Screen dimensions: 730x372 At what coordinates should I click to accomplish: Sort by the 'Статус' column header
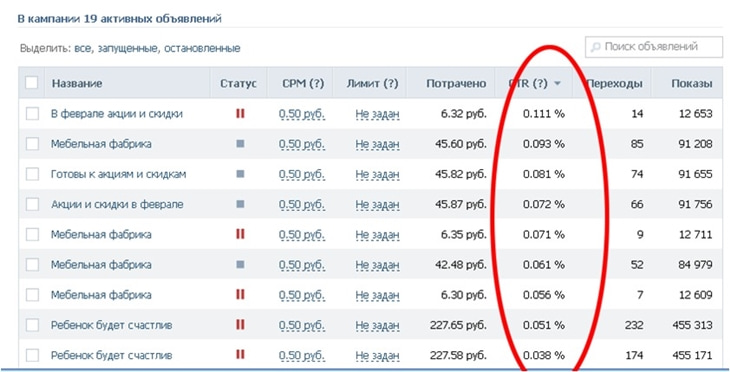click(238, 84)
